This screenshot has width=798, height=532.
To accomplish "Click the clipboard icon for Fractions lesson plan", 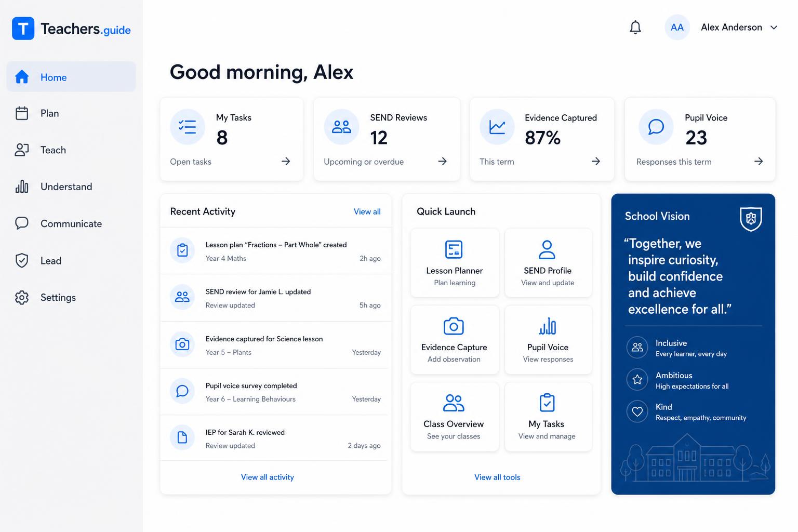I will coord(182,250).
